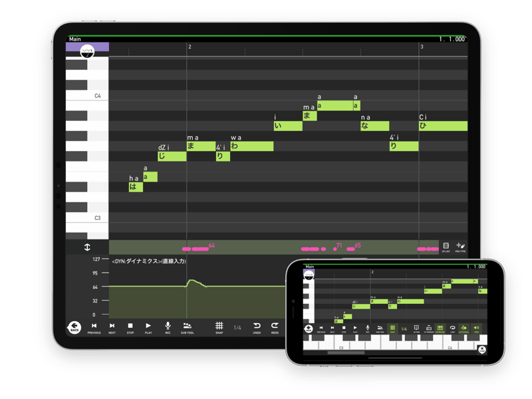Image resolution: width=532 pixels, height=399 pixels.
Task: Tap NEXT on the tablet toolbar
Action: click(x=112, y=328)
